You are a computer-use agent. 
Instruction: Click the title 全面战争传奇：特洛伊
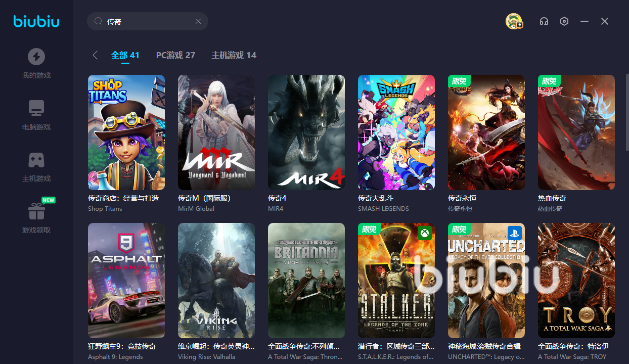572,346
